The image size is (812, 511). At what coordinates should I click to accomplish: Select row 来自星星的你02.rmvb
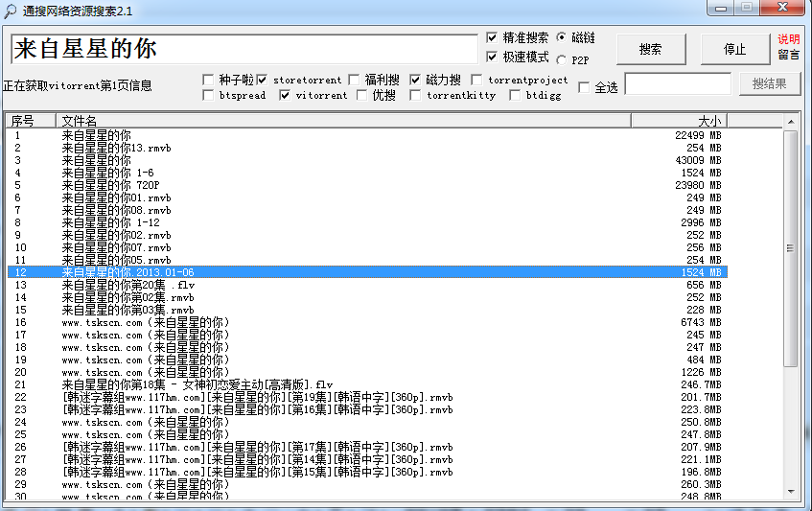pos(367,235)
